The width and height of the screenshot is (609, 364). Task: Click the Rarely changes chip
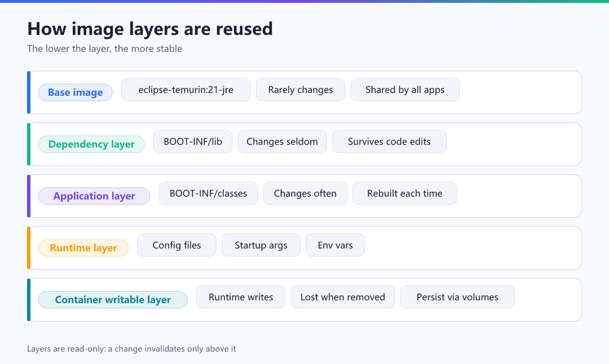[301, 90]
